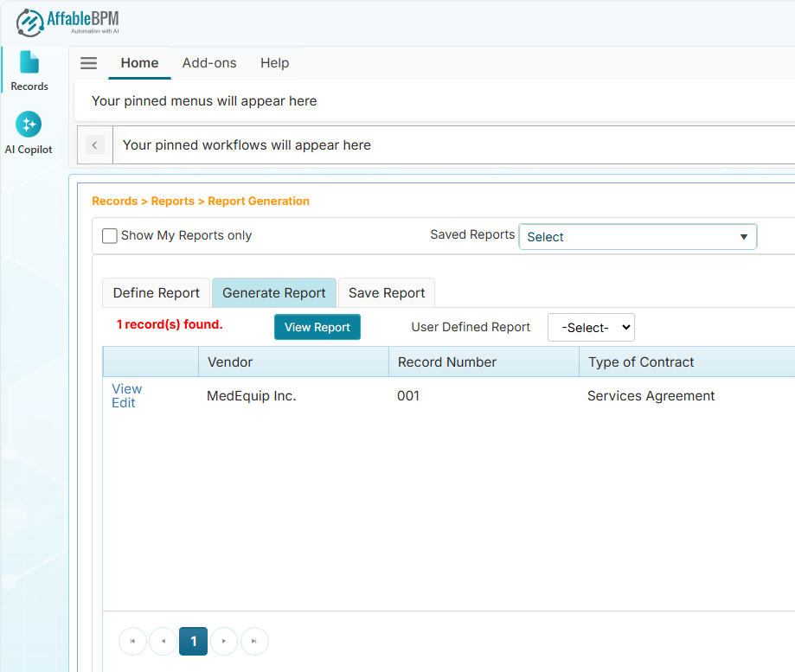The image size is (795, 672).
Task: Select page number 1 in pagination
Action: [x=194, y=641]
